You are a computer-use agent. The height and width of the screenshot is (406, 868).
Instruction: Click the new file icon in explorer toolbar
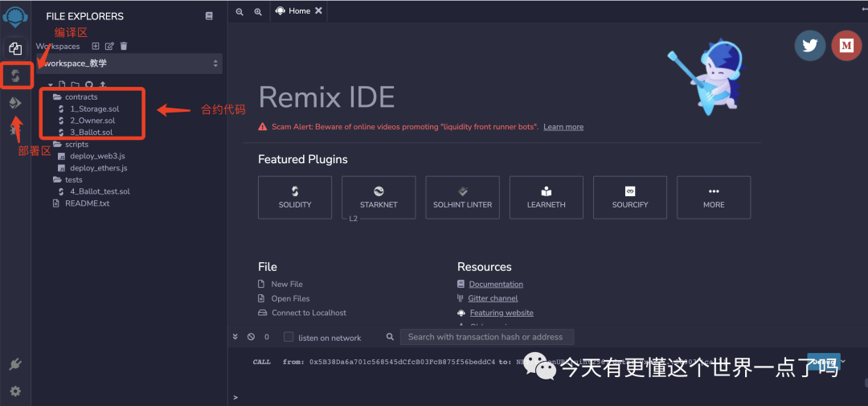[x=62, y=84]
